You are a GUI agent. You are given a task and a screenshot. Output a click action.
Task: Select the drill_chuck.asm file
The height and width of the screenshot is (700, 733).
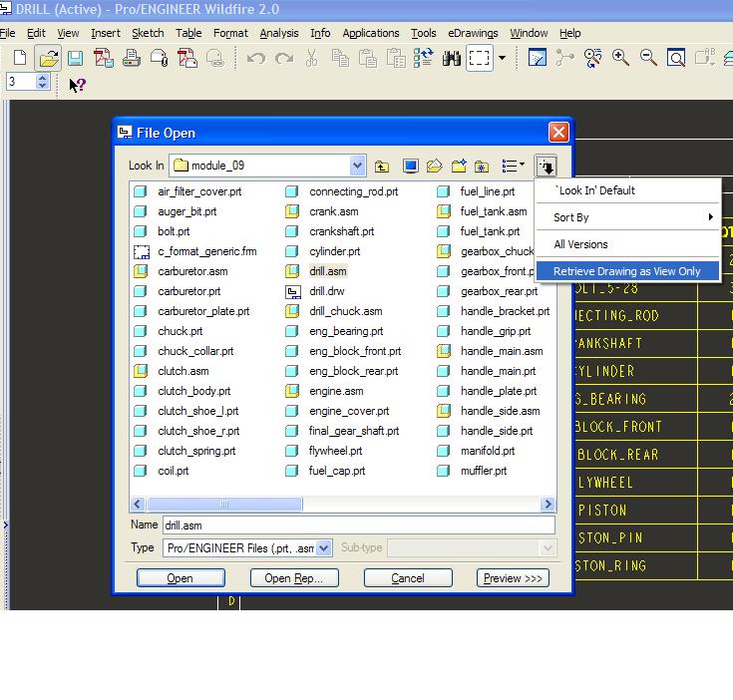point(333,311)
